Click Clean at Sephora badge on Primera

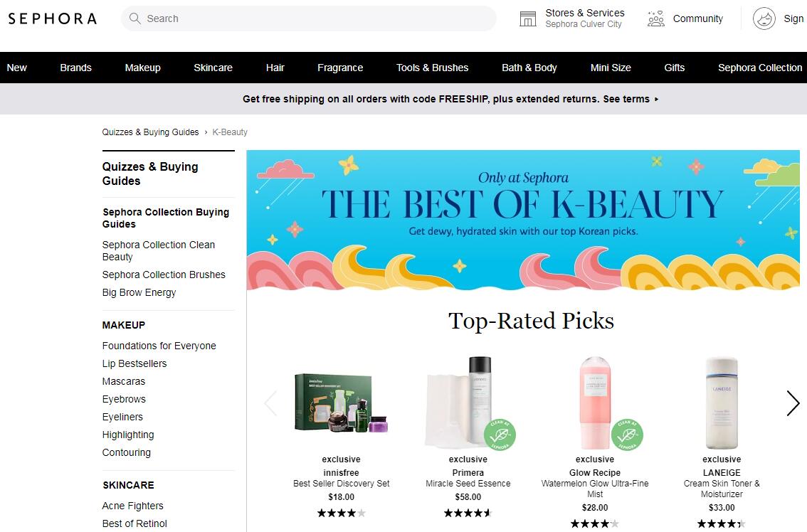coord(500,435)
